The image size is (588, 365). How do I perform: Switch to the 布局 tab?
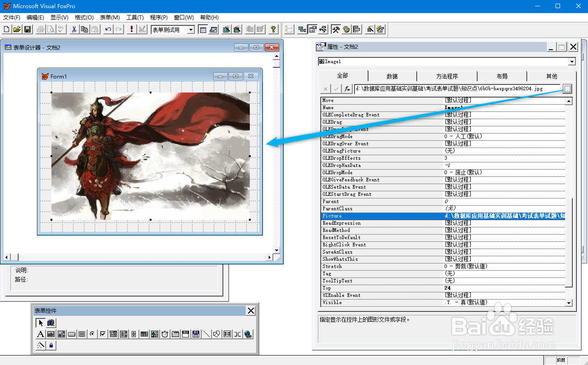tap(502, 76)
